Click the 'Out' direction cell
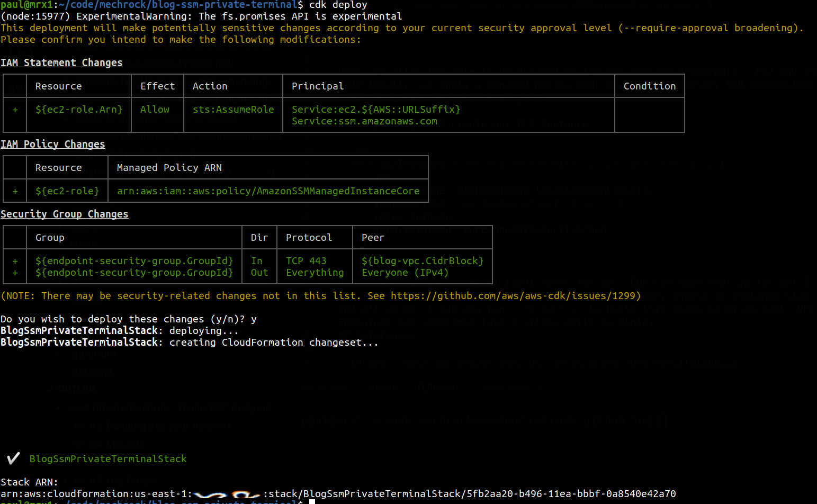The height and width of the screenshot is (504, 817). point(259,272)
